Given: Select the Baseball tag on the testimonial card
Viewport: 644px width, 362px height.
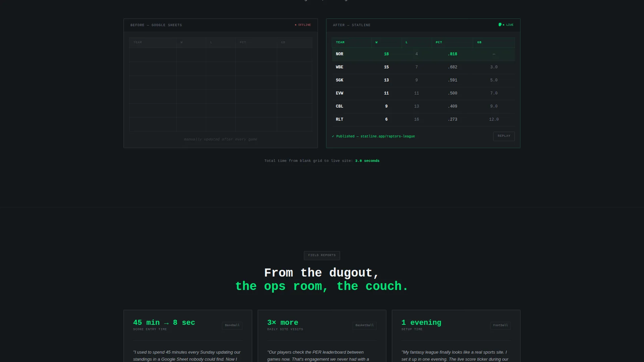Looking at the screenshot, I should pos(232,325).
